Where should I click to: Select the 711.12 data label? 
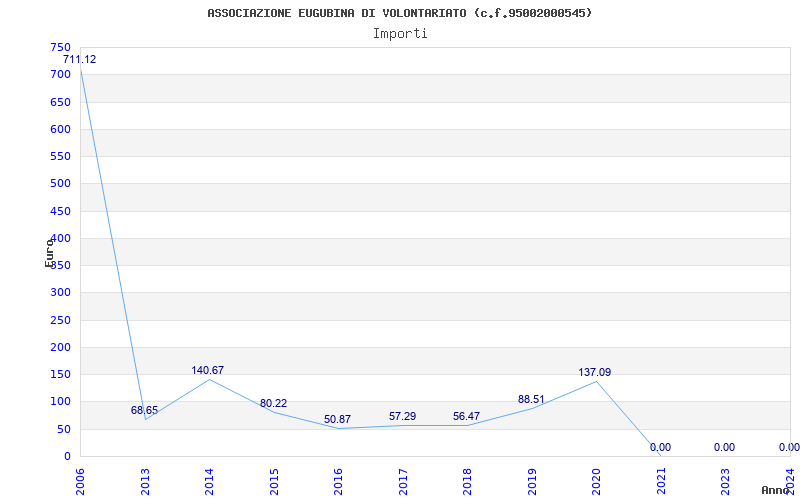coord(80,59)
